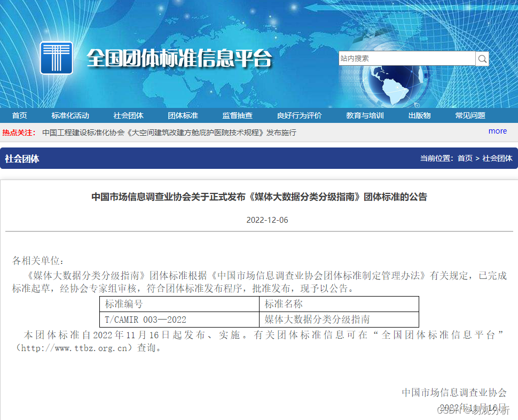Click the 标准编号 table header cell
518x420 pixels.
coord(179,304)
